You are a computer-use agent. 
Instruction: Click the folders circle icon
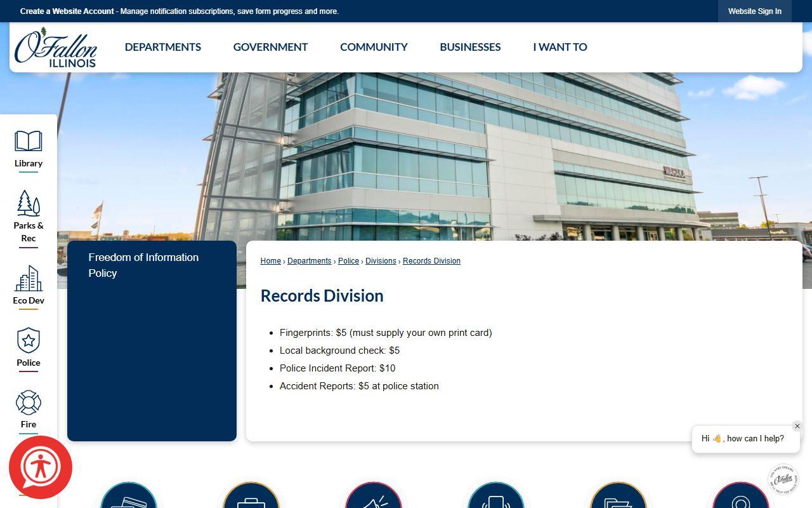click(x=619, y=495)
